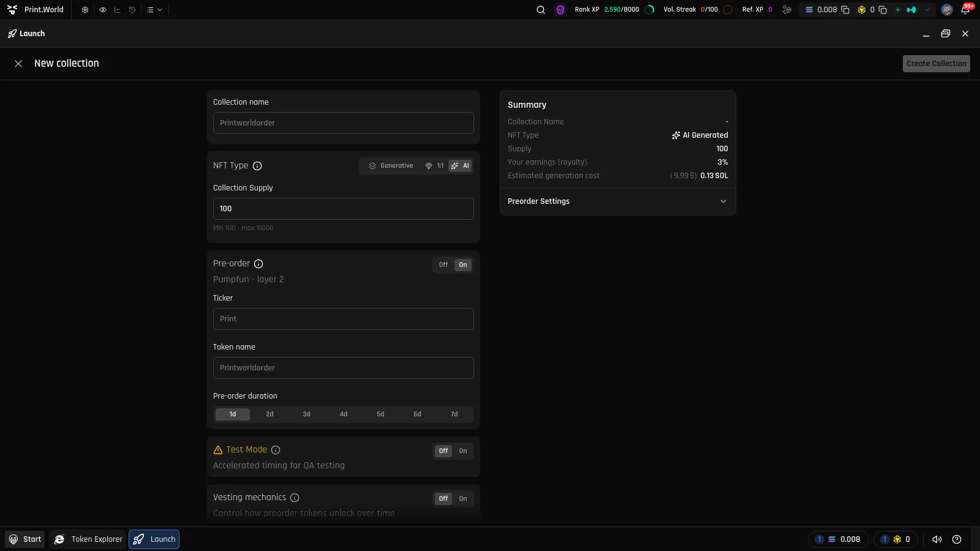Select 2d pre-order duration
Image resolution: width=980 pixels, height=551 pixels.
tap(269, 414)
